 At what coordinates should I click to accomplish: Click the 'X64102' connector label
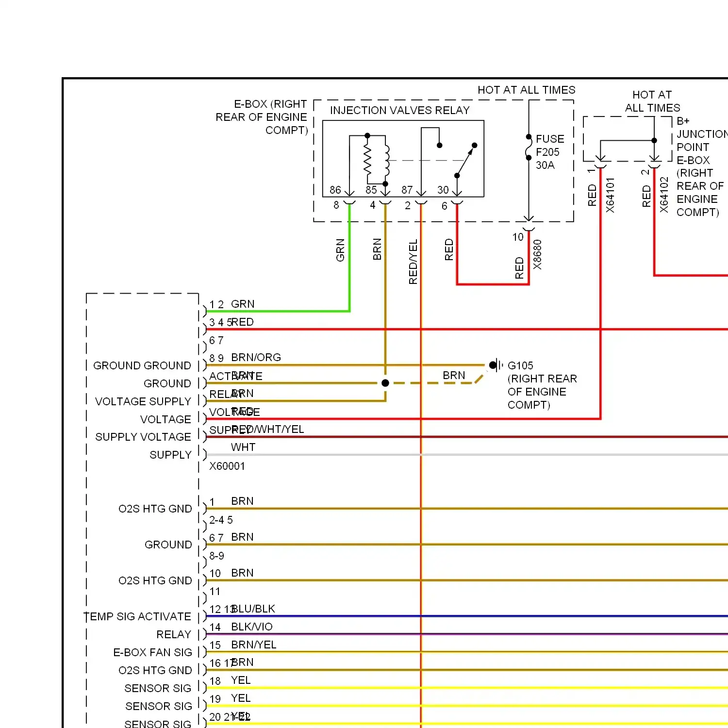pos(664,195)
